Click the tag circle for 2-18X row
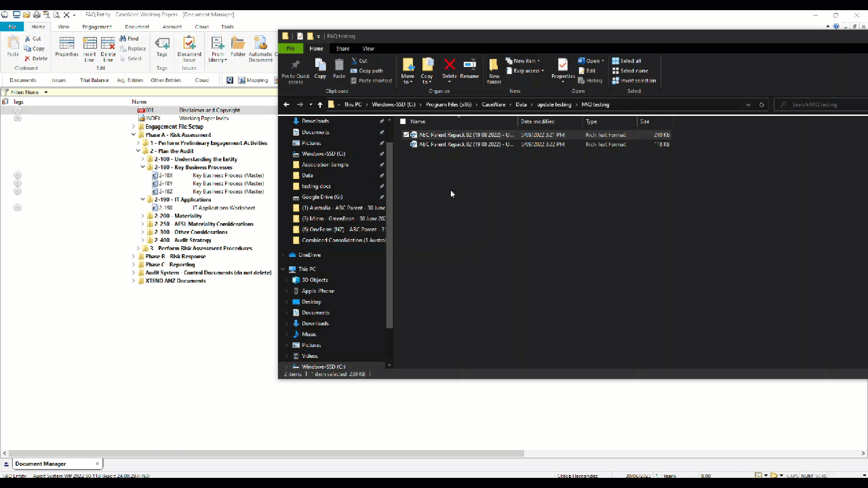 pyautogui.click(x=18, y=176)
